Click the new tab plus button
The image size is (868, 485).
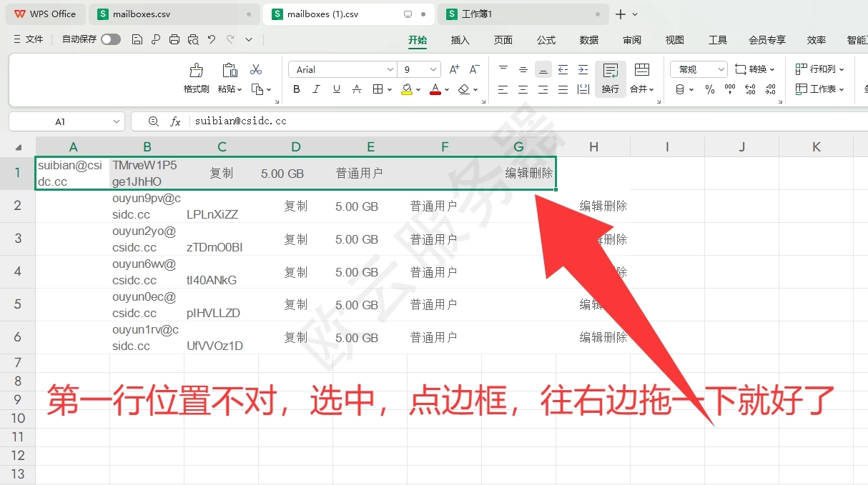(x=621, y=14)
